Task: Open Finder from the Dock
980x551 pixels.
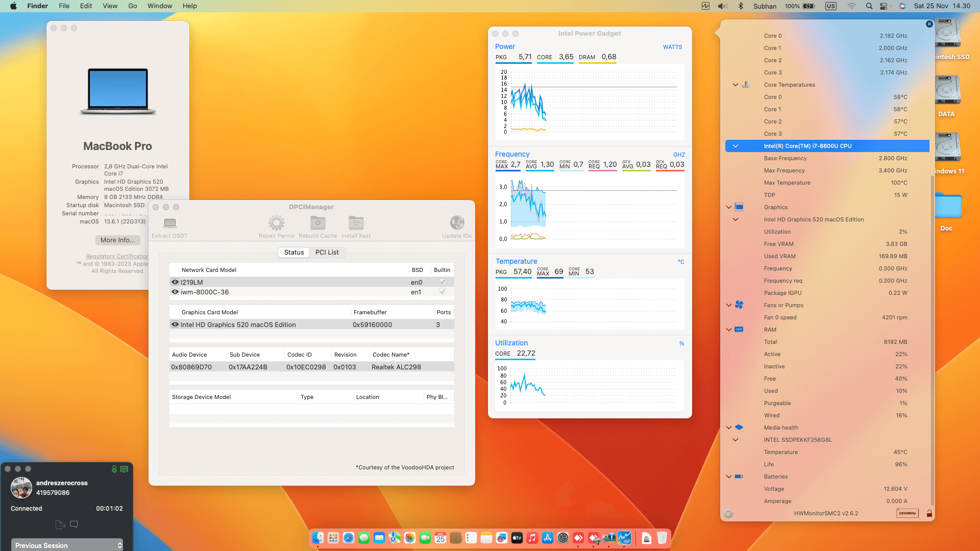Action: tap(317, 538)
